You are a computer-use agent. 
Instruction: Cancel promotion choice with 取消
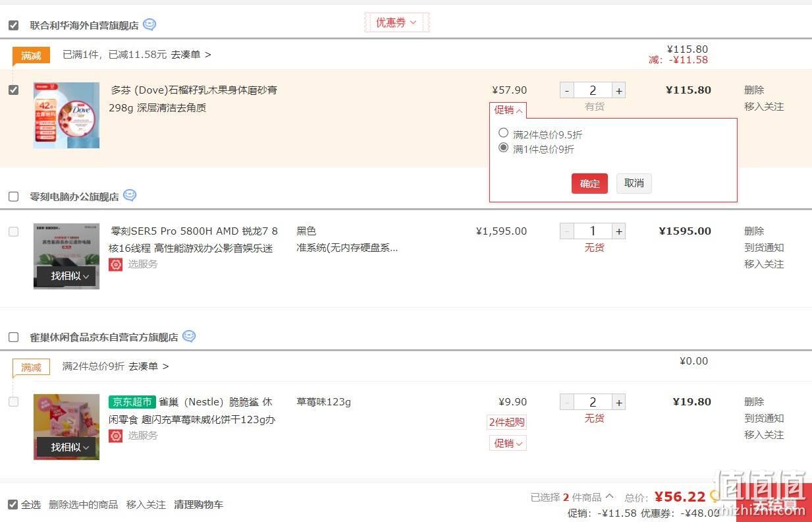[x=634, y=183]
